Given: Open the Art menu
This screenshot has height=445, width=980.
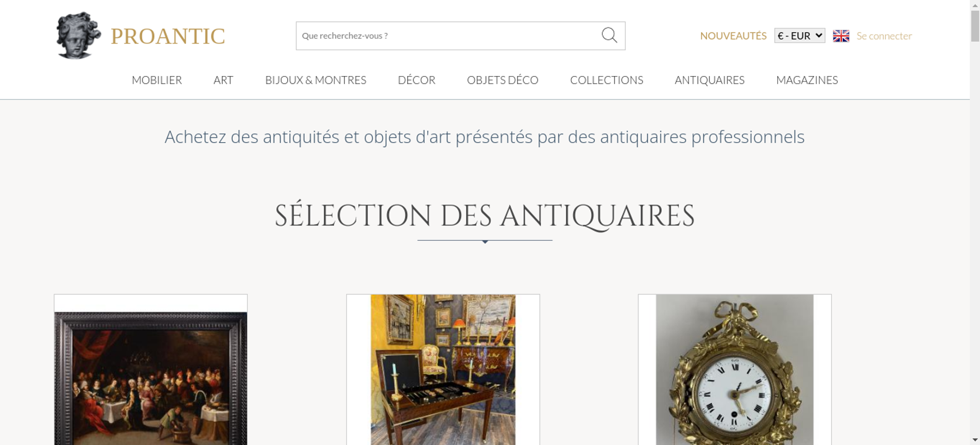Looking at the screenshot, I should [x=223, y=80].
